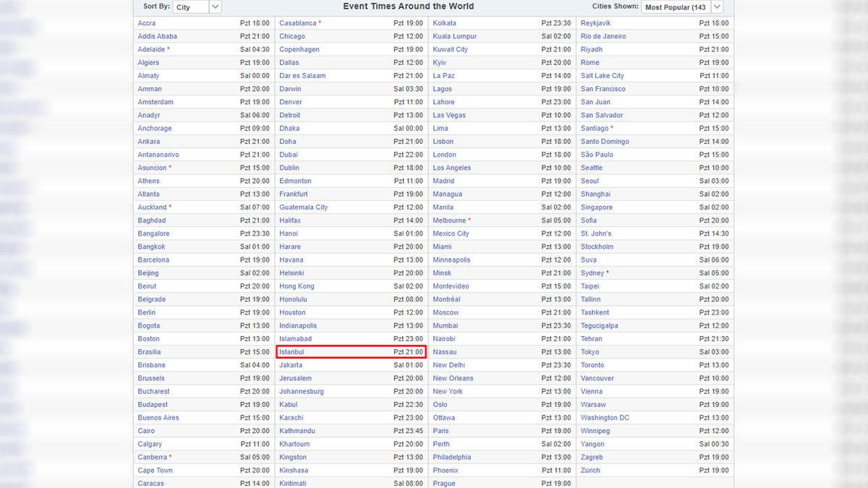
Task: Open the Los Angeles city page
Action: 451,167
